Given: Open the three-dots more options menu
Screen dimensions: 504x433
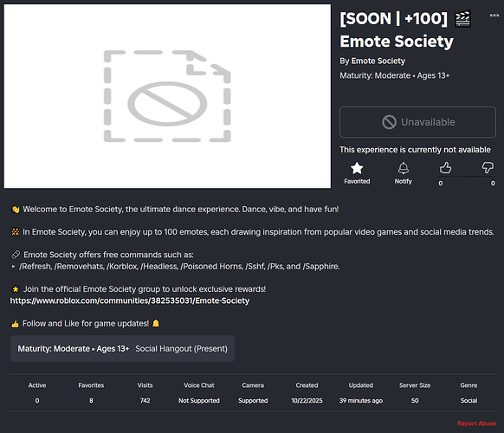Looking at the screenshot, I should point(494,15).
